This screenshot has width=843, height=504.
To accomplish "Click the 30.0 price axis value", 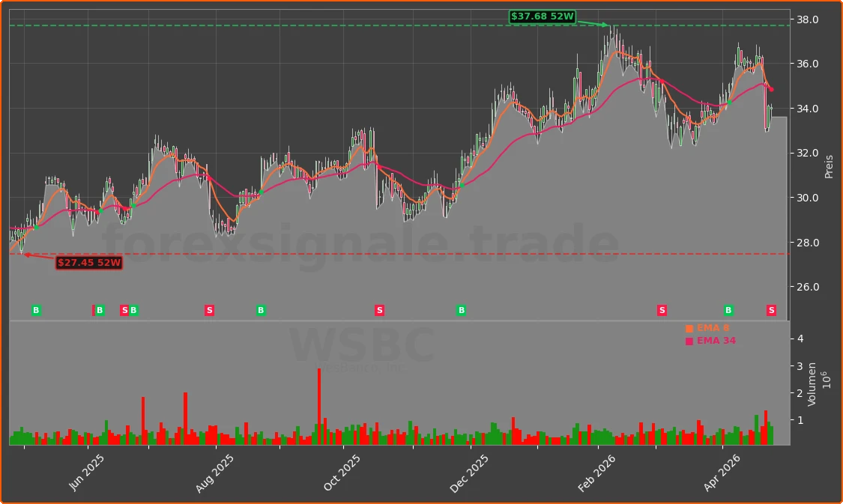I will point(808,198).
